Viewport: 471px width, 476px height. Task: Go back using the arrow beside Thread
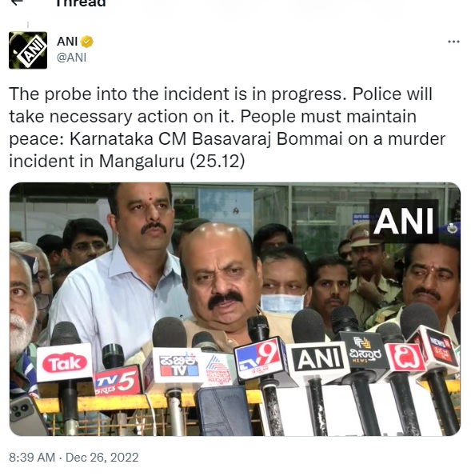click(17, 2)
